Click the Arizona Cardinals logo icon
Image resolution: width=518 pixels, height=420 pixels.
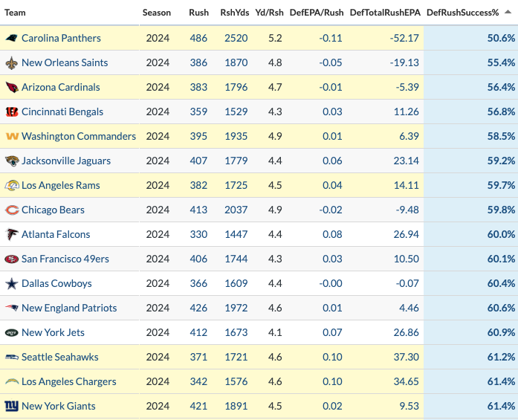[12, 87]
